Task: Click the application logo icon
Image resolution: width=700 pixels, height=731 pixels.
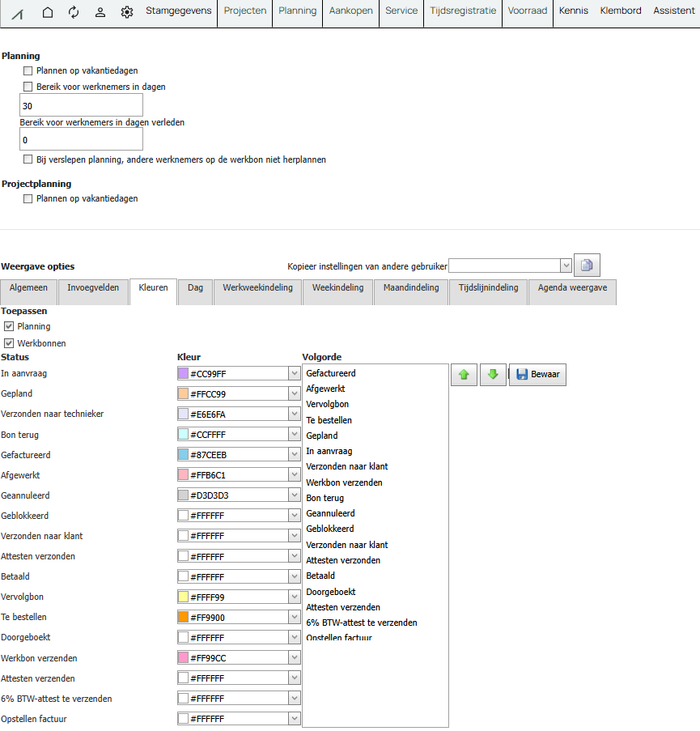Action: point(17,14)
